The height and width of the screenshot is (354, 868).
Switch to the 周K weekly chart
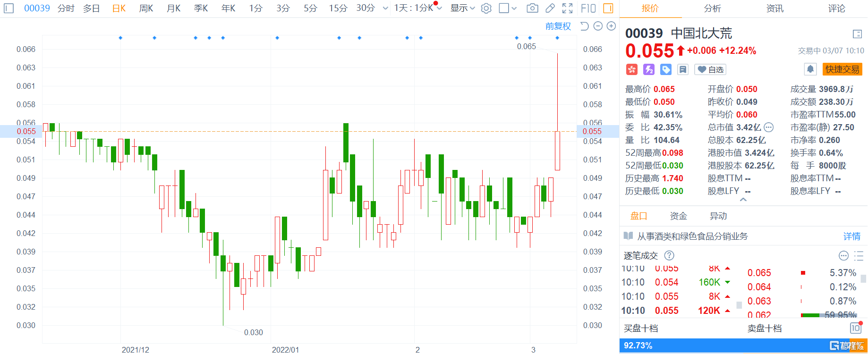pos(146,8)
